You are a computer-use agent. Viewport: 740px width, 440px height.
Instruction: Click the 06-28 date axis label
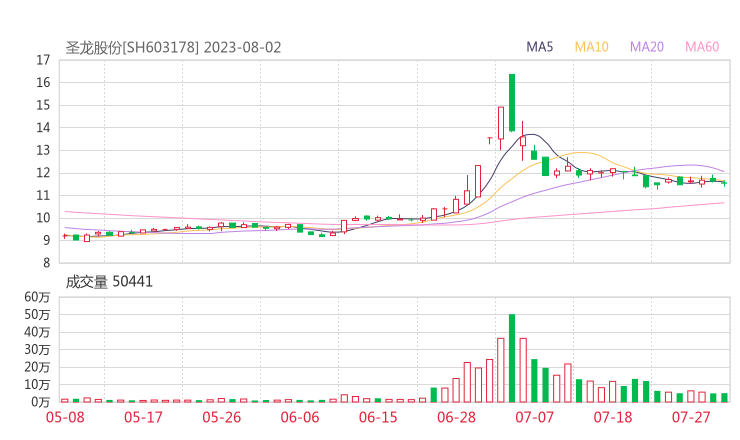click(456, 417)
